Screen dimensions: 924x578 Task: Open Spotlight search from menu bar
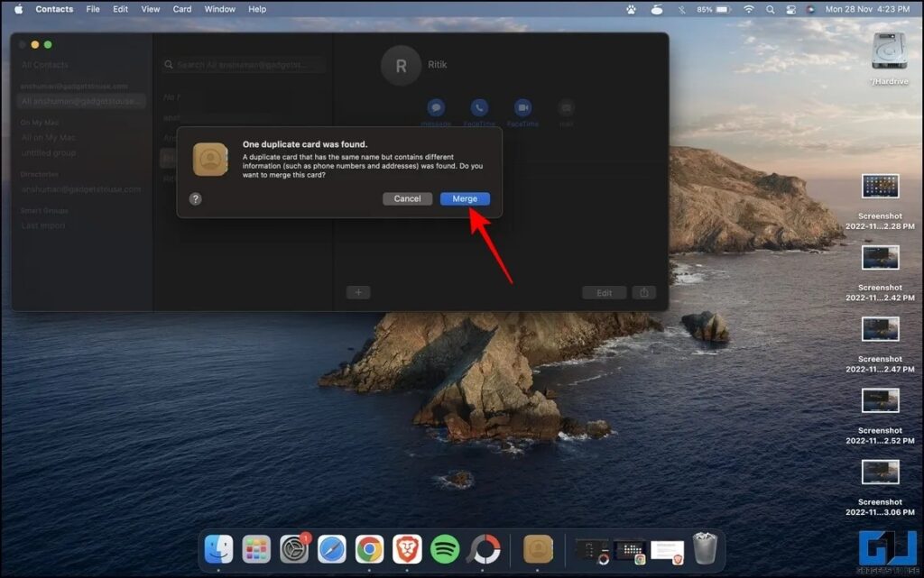click(x=770, y=9)
